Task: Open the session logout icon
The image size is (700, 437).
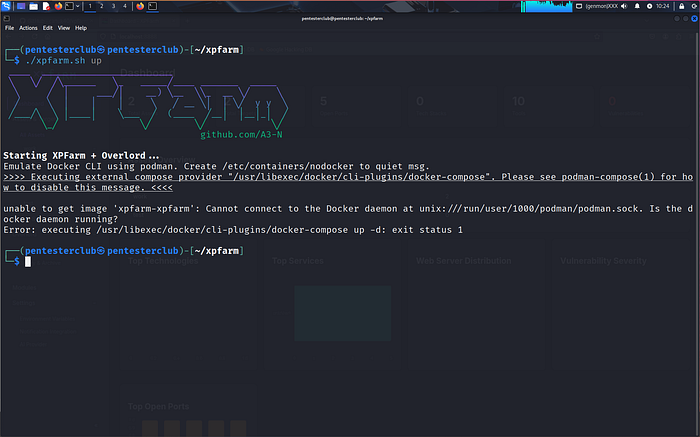Action: click(x=695, y=6)
